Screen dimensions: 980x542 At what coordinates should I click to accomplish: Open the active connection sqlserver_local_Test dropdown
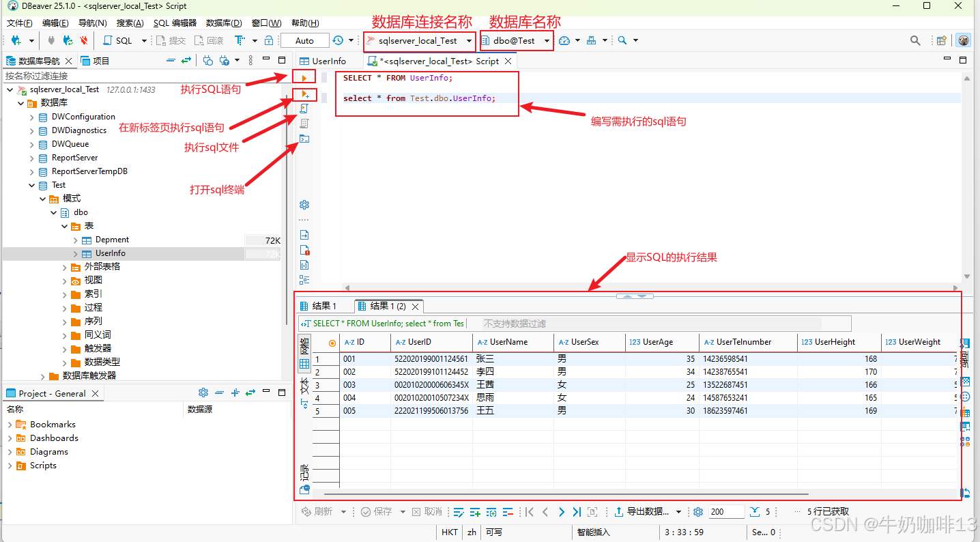click(419, 40)
